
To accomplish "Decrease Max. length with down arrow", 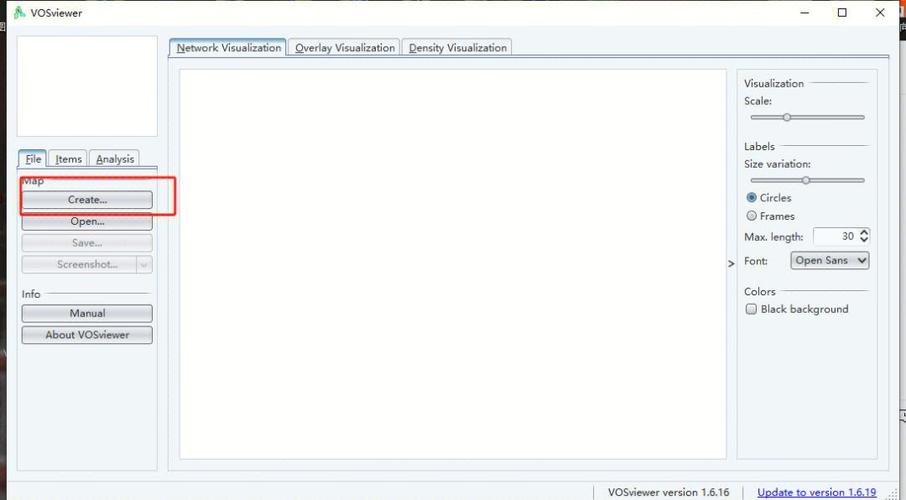I will (864, 240).
